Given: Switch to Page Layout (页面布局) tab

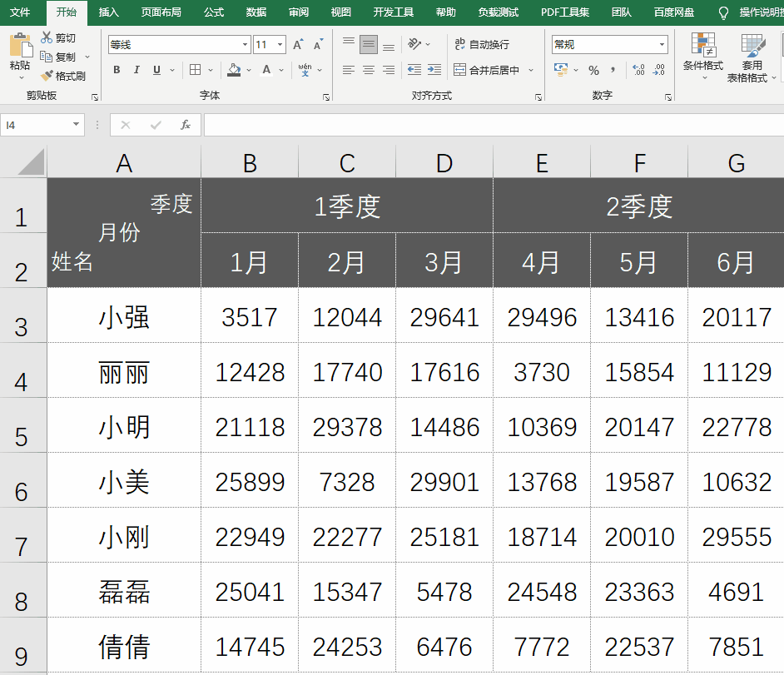Looking at the screenshot, I should (161, 12).
